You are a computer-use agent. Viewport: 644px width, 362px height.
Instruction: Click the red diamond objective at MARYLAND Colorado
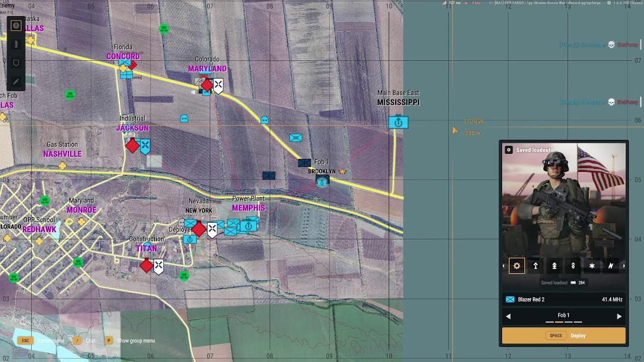(x=207, y=85)
